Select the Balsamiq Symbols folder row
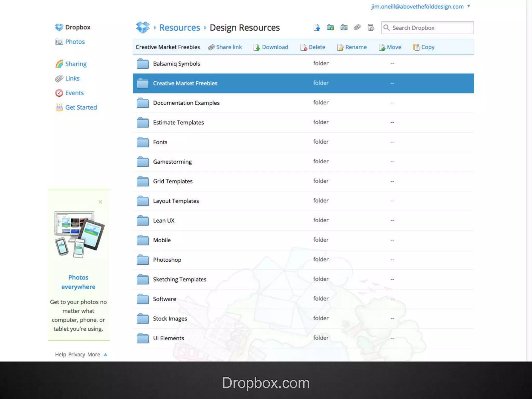 (x=303, y=64)
